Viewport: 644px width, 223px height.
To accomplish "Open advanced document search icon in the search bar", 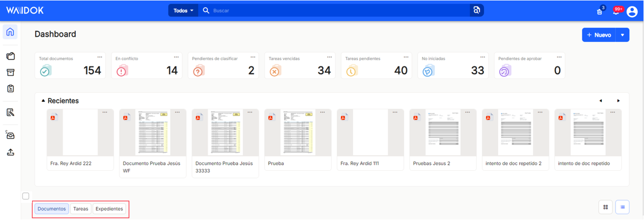I will 477,11.
